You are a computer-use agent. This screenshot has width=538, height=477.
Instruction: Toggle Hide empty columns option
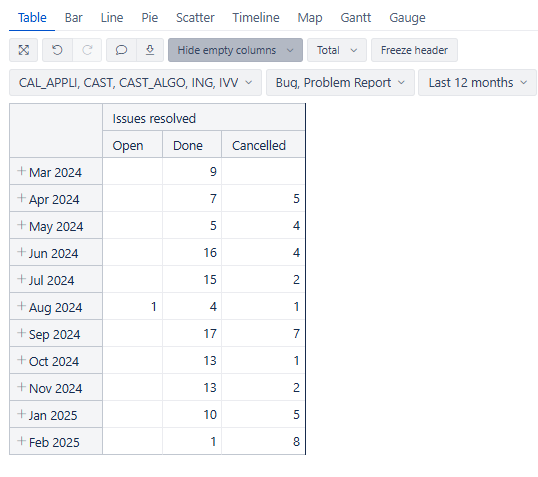click(235, 50)
